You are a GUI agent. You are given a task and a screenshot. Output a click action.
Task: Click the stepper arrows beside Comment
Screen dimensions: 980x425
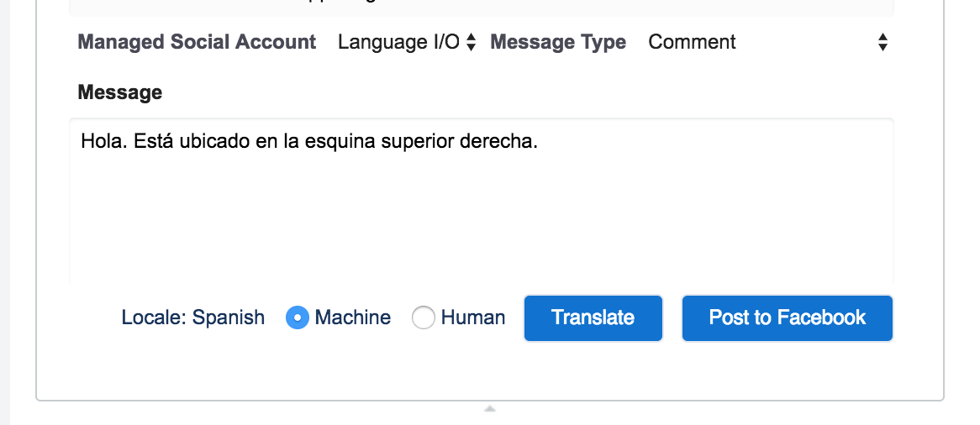(883, 42)
